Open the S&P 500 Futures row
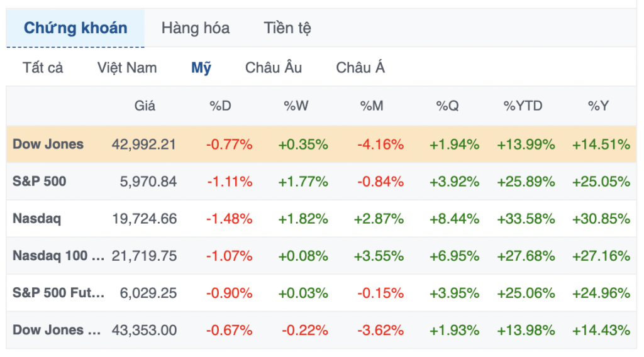This screenshot has width=644, height=357. 59,293
